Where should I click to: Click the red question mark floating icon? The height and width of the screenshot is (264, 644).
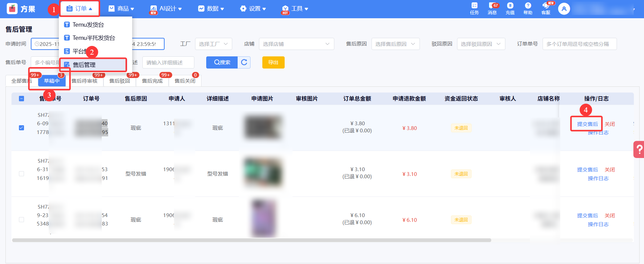639,149
